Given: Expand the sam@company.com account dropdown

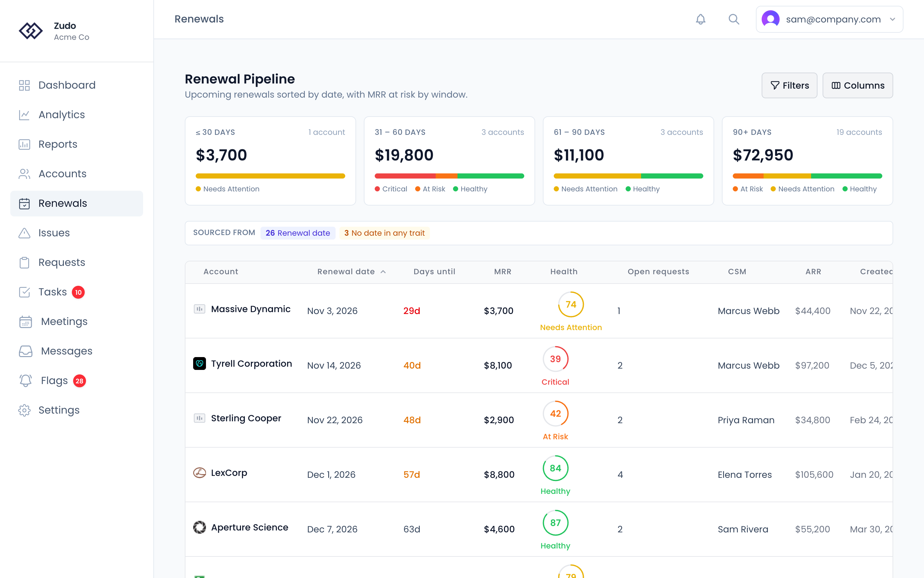Looking at the screenshot, I should 829,19.
